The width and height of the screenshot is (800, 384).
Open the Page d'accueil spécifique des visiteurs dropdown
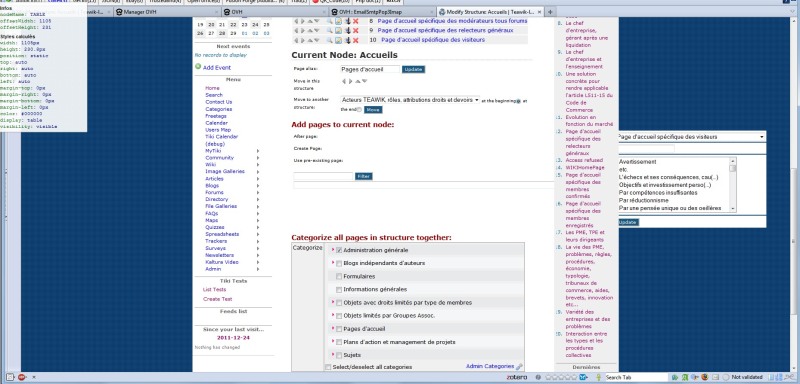(x=691, y=137)
